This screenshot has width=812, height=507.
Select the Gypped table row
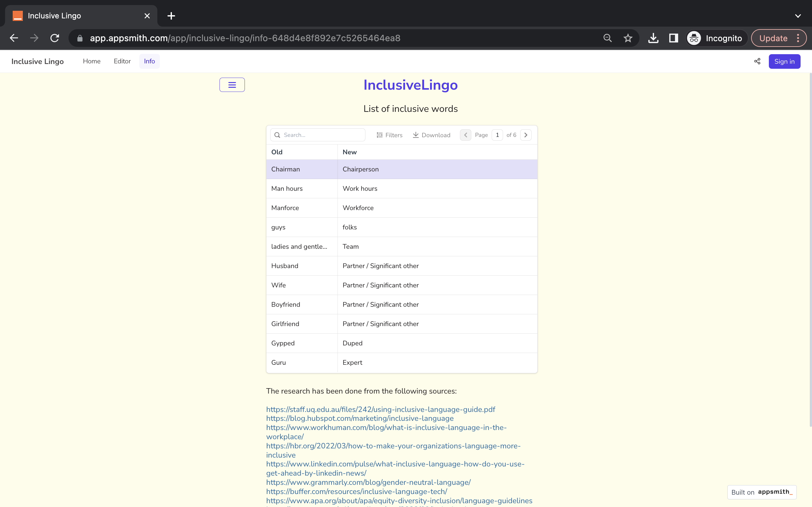401,343
